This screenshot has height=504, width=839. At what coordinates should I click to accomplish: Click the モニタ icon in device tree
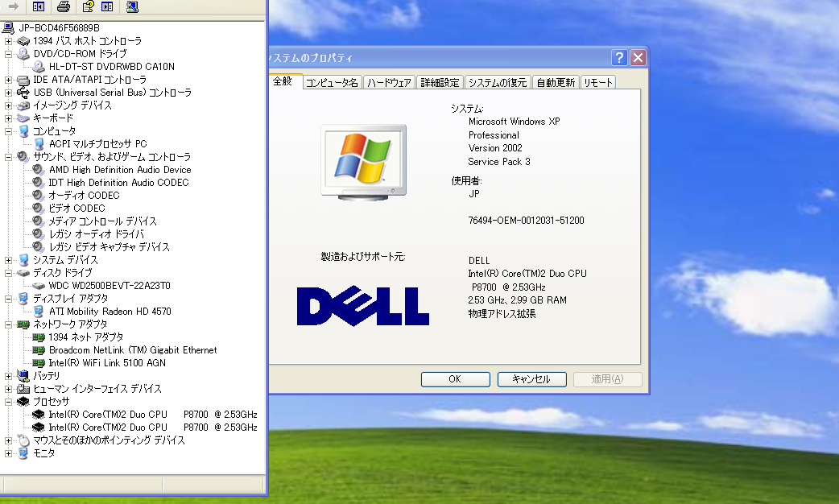pos(23,453)
